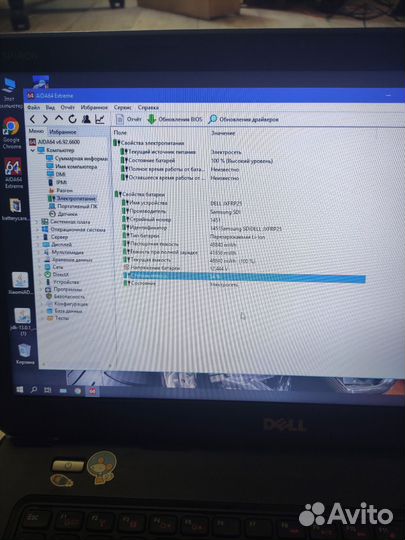Select the Ёмкость при полной зарядке row
This screenshot has width=405, height=540.
coord(180,252)
